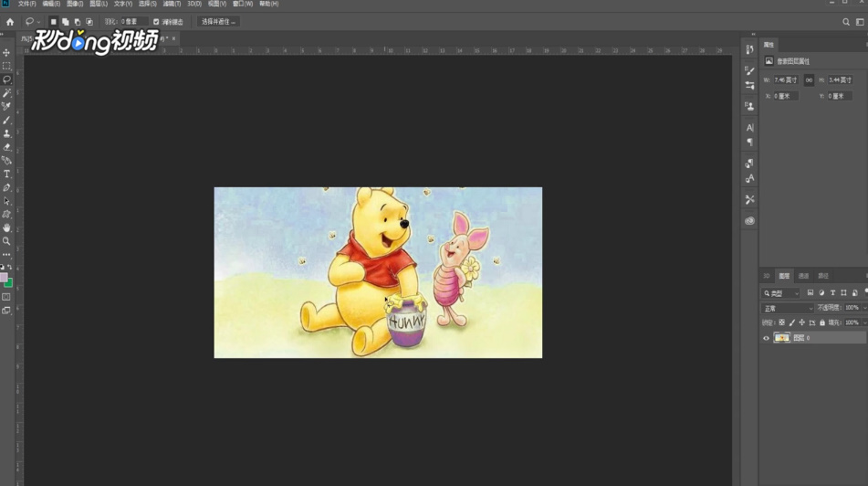The width and height of the screenshot is (868, 486).
Task: Select the Magic Wand tool
Action: [x=6, y=93]
